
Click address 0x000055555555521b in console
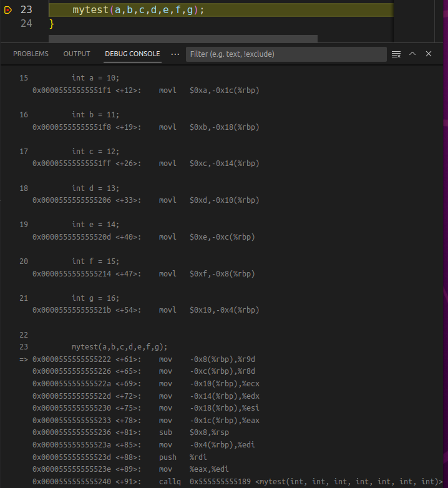click(72, 310)
